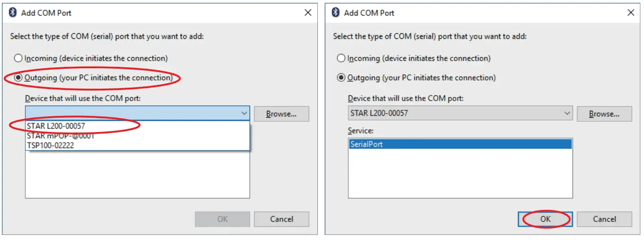Click Bluetooth icon in left dialog title

(12, 13)
